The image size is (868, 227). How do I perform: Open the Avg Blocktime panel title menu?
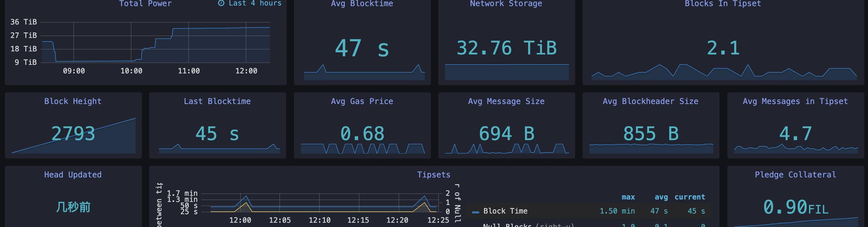tap(362, 4)
